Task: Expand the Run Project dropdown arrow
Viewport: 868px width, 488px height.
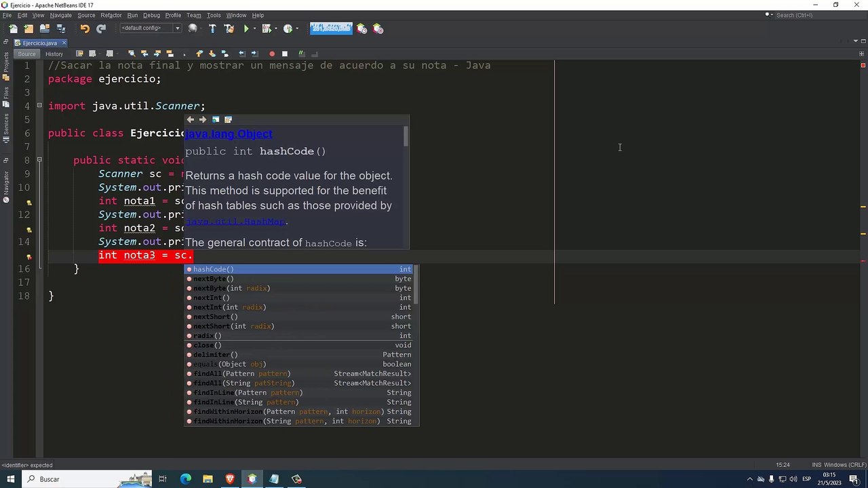Action: (x=255, y=28)
